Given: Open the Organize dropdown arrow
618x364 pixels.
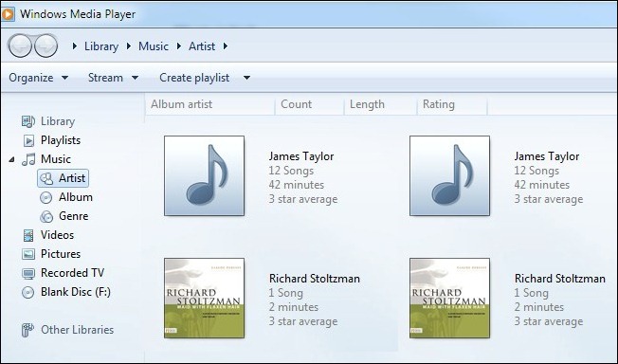Looking at the screenshot, I should point(64,78).
